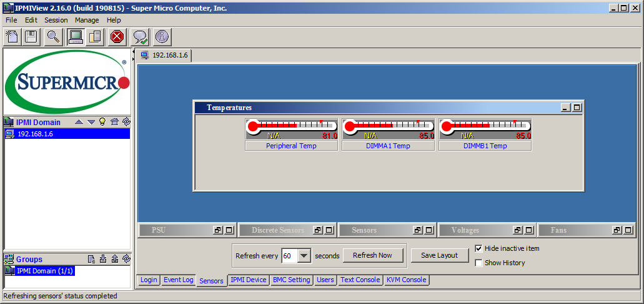Open the Session menu
Image resolution: width=644 pixels, height=304 pixels.
[56, 20]
